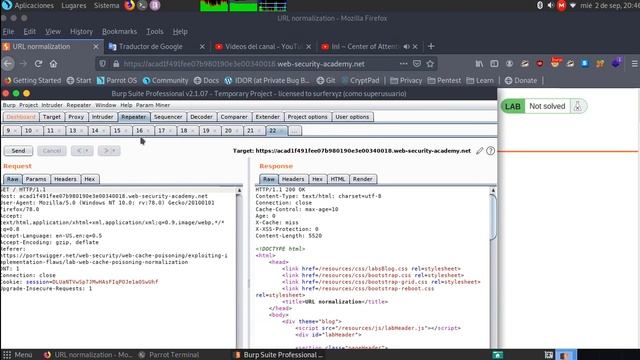Switch Response view to HTML tab

(x=338, y=179)
